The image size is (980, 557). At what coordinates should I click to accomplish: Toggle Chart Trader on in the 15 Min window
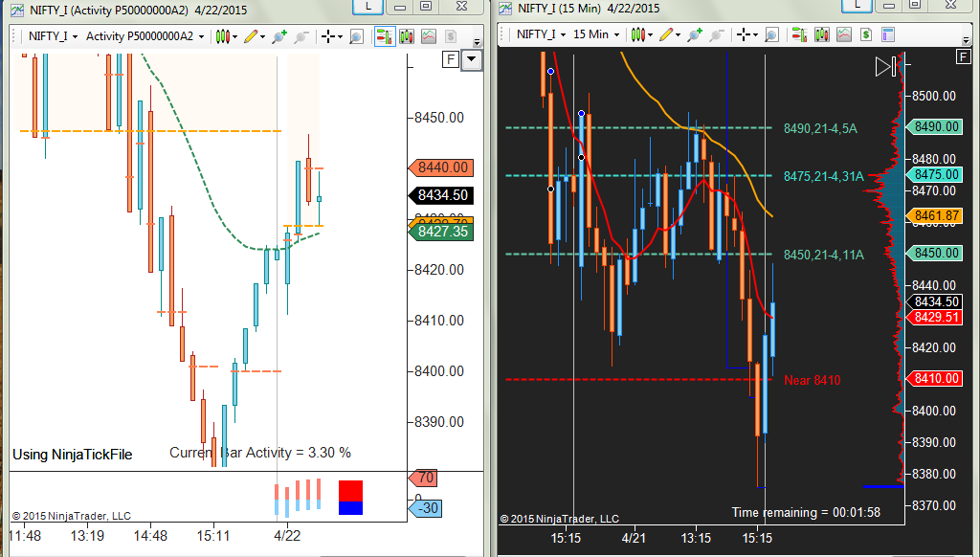(799, 34)
